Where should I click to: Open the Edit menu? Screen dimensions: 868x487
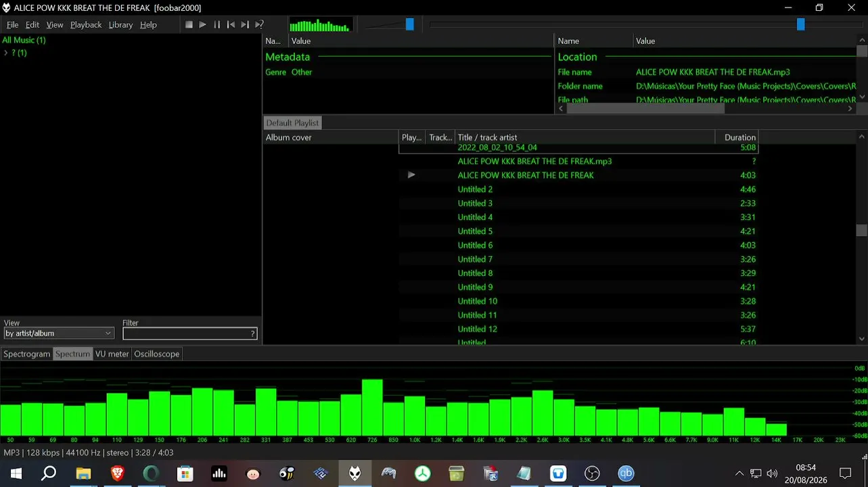point(32,25)
